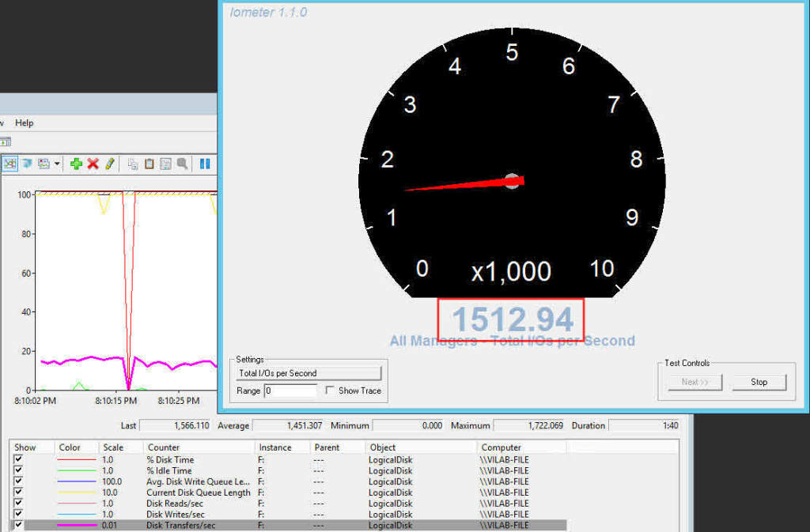Click the purple Avg. Disk Write Queue color line
The image size is (810, 532).
click(76, 481)
